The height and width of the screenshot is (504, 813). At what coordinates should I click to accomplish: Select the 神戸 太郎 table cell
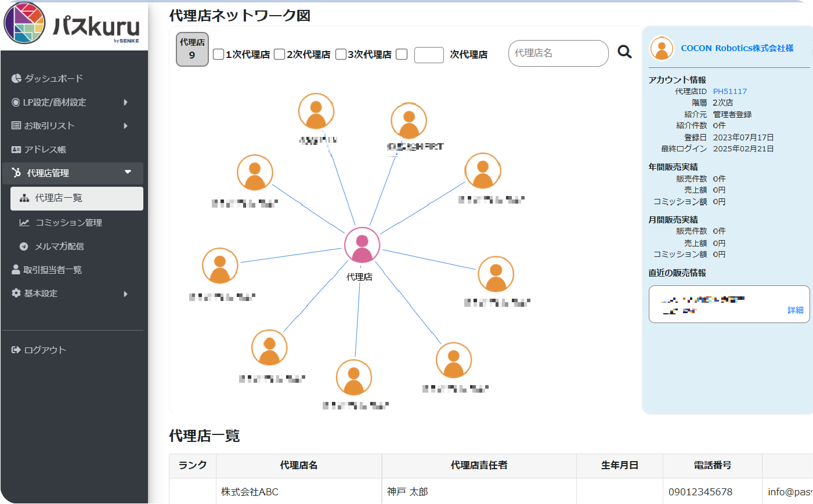pos(479,492)
